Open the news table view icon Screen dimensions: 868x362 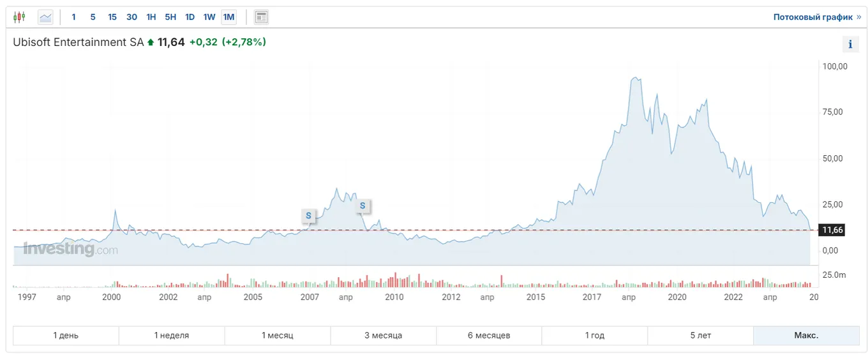[261, 17]
